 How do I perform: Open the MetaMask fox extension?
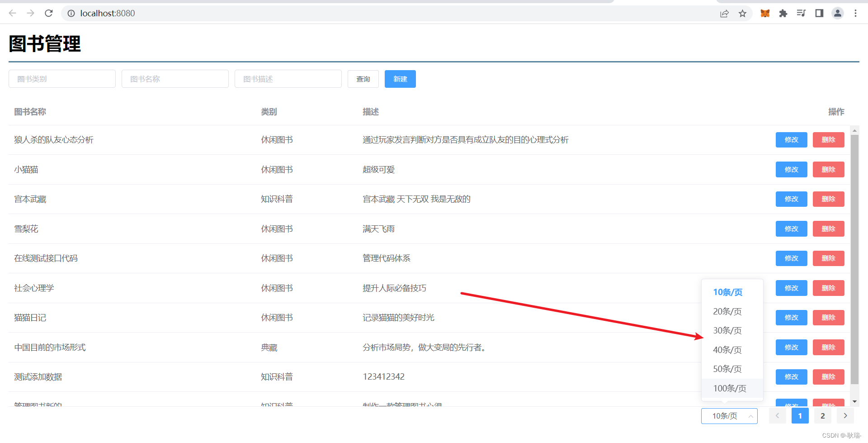[765, 14]
